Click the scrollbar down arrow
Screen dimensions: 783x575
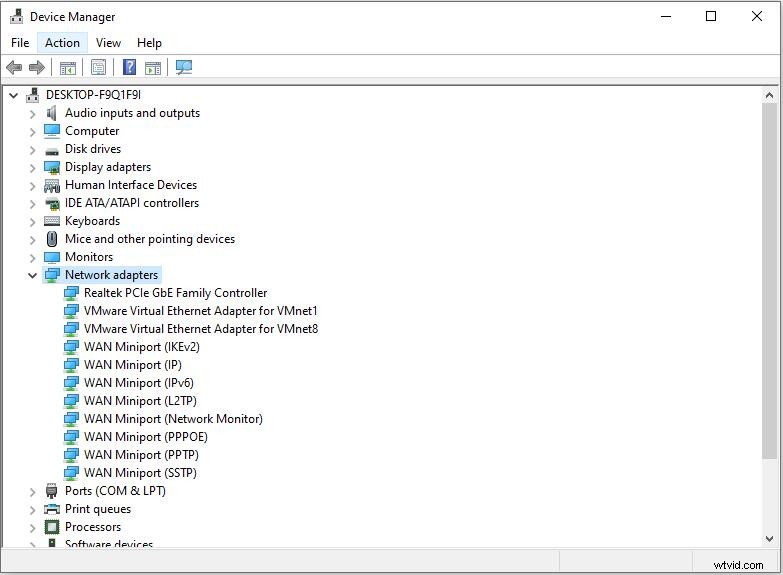pos(769,539)
